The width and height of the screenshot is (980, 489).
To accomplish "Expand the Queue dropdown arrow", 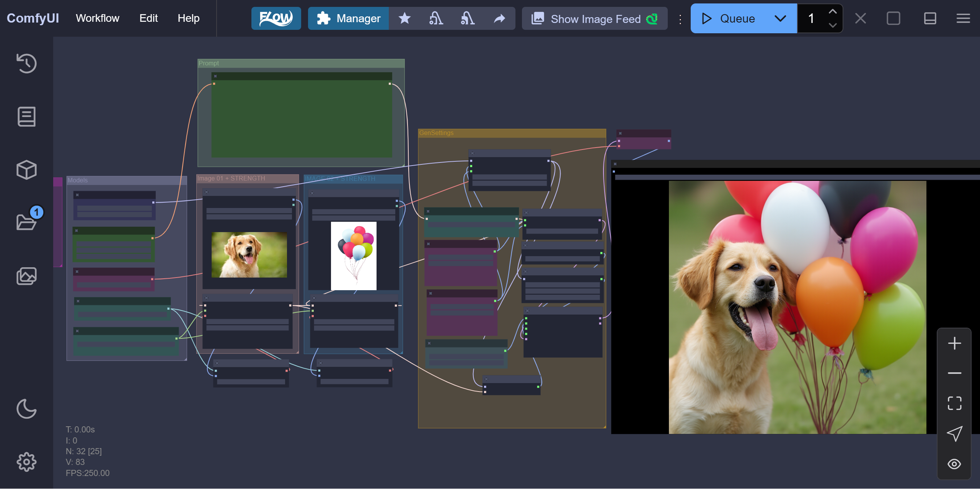I will tap(780, 18).
